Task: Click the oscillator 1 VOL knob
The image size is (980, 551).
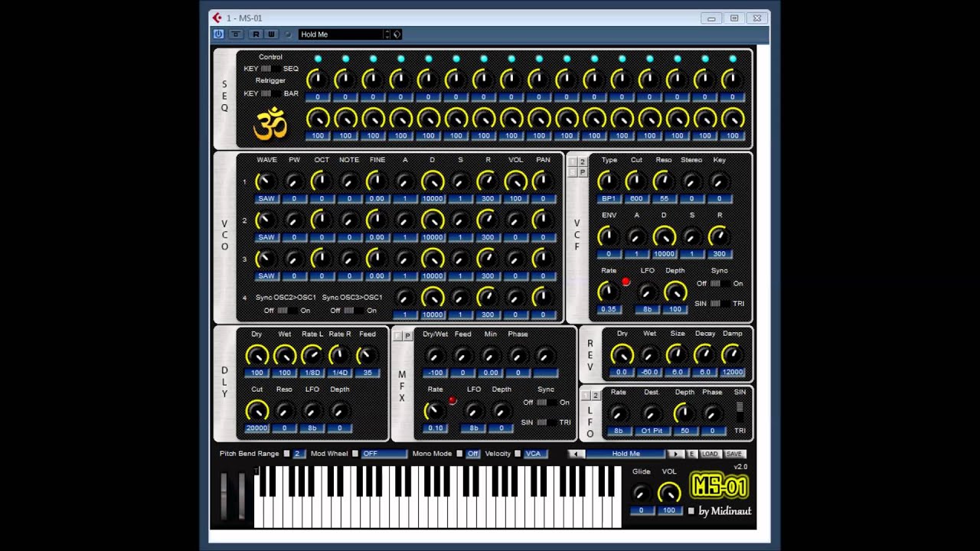Action: [x=515, y=181]
